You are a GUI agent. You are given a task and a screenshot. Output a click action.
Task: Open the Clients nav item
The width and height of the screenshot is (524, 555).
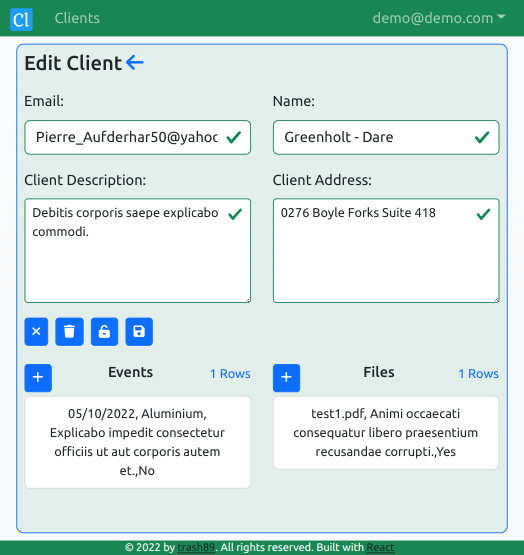pyautogui.click(x=77, y=18)
